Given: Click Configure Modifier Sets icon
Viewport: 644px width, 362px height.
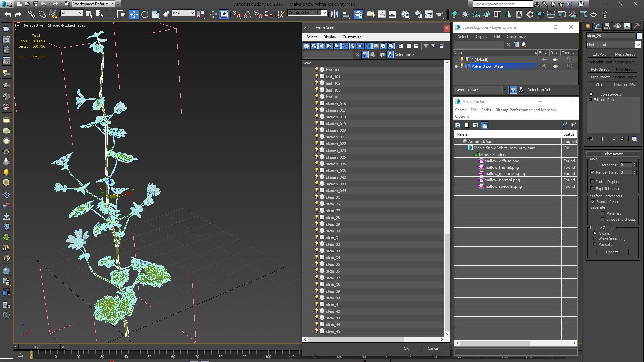Looking at the screenshot, I should pyautogui.click(x=634, y=139).
